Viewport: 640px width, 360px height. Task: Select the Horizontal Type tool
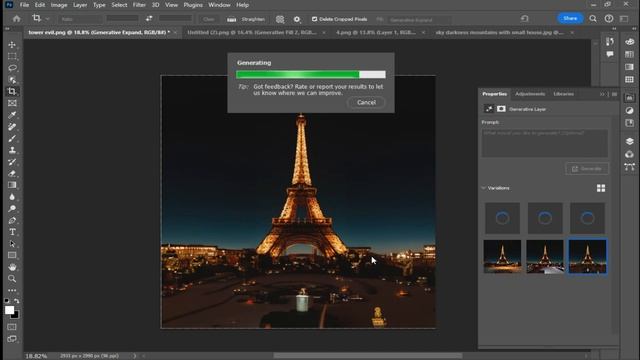point(12,232)
